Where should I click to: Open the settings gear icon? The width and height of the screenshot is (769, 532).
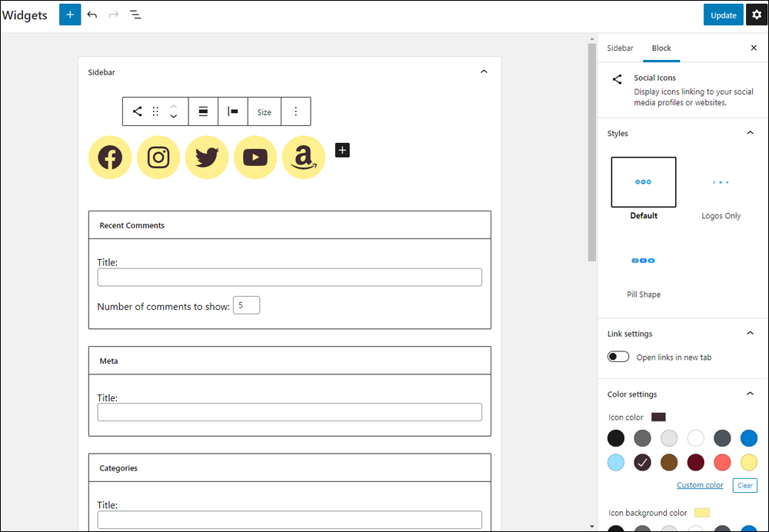[x=757, y=15]
